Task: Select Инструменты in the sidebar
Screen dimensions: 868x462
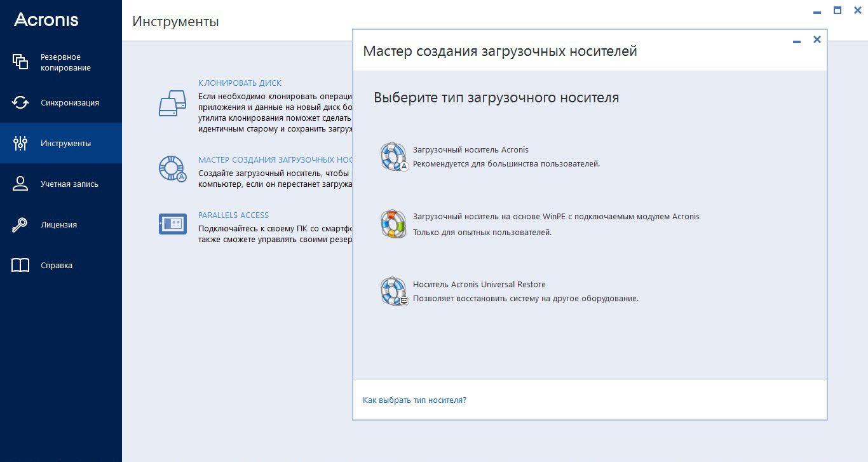Action: pos(61,143)
